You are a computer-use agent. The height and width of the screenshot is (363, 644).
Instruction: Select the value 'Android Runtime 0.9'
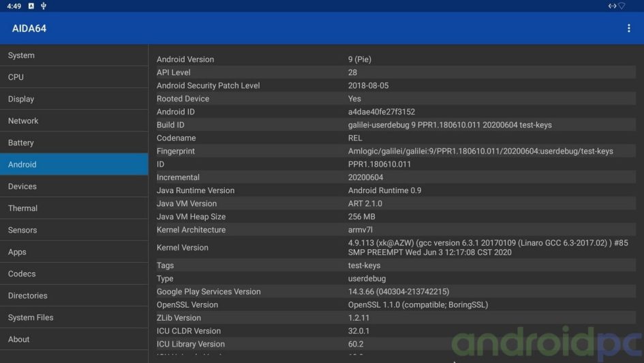click(384, 191)
